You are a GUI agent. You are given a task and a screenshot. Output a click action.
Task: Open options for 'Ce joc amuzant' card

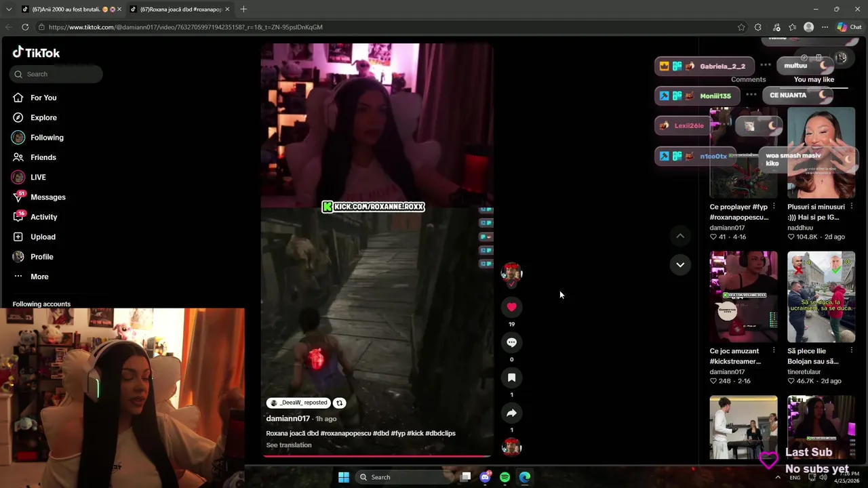click(774, 351)
